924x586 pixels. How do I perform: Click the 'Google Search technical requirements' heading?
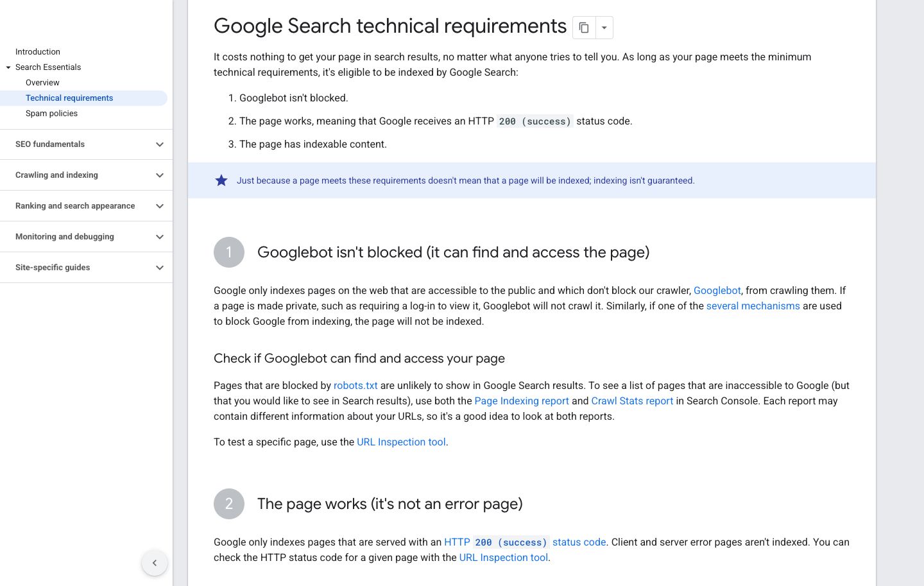point(390,26)
